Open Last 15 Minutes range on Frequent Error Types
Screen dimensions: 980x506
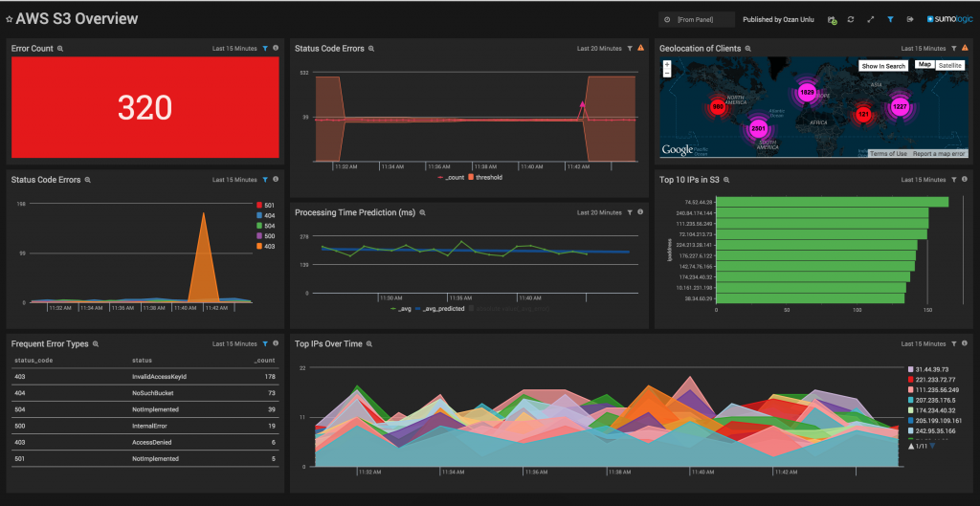coord(234,343)
